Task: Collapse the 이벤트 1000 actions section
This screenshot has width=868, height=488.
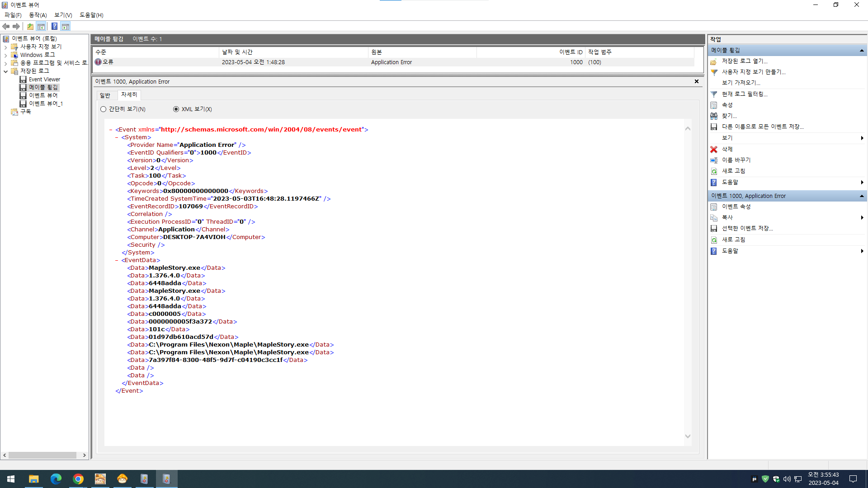Action: point(862,196)
